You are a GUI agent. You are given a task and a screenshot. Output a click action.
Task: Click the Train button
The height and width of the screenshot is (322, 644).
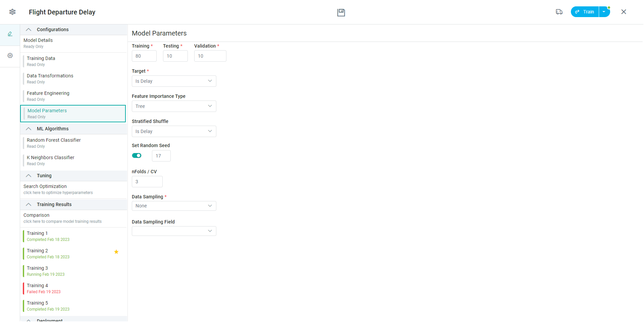(585, 12)
